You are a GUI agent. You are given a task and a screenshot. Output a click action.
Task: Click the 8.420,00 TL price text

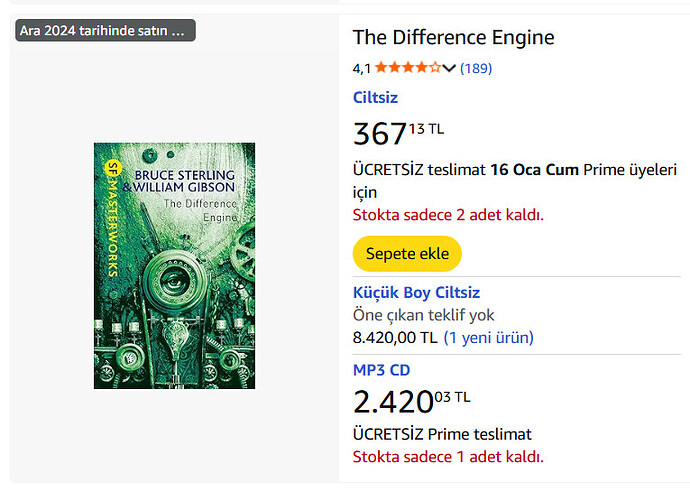(x=396, y=337)
